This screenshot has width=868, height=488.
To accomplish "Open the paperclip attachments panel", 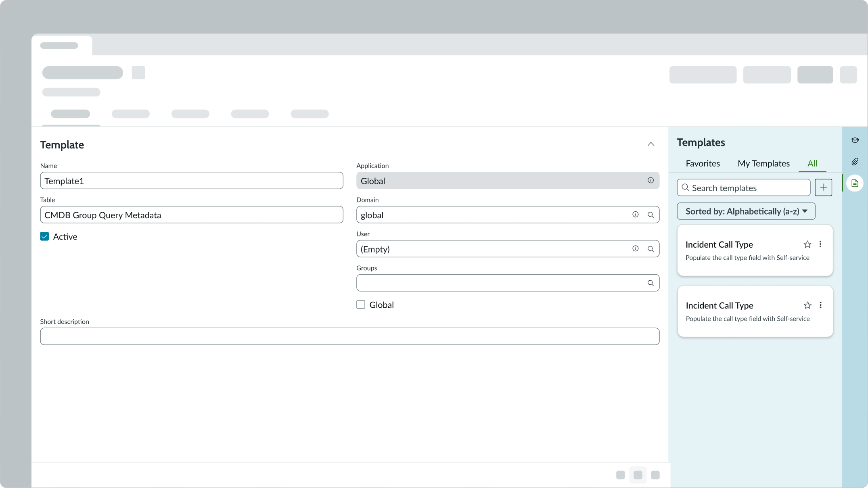I will [855, 162].
